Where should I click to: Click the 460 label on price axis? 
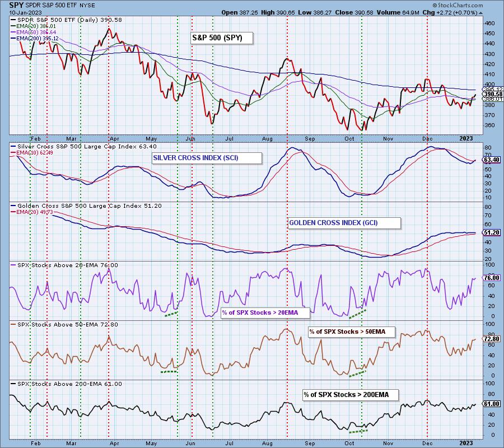point(490,23)
